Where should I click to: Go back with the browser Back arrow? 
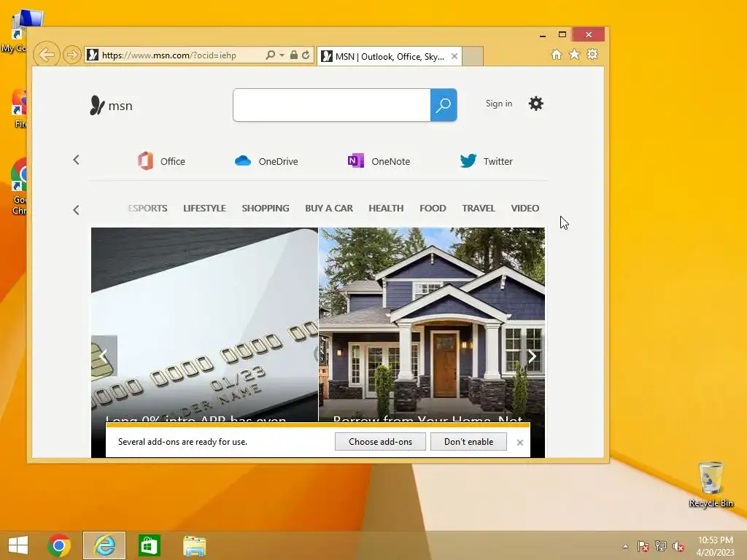click(x=47, y=55)
